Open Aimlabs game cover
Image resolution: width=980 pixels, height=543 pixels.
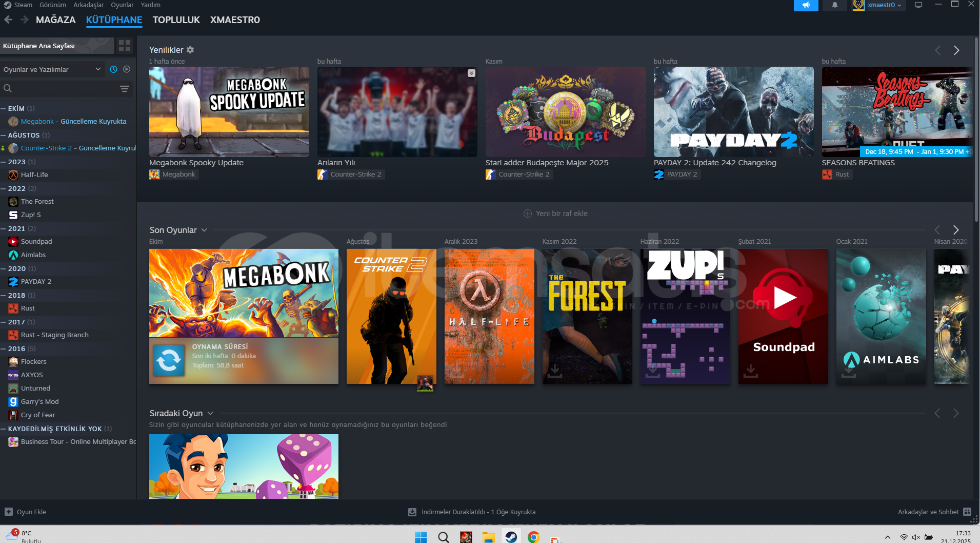pyautogui.click(x=881, y=317)
